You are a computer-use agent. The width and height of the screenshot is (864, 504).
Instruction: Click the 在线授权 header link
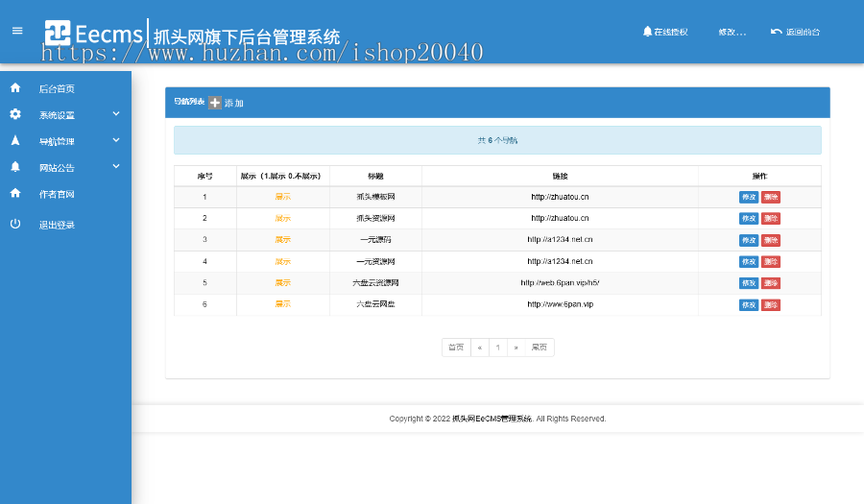point(671,32)
